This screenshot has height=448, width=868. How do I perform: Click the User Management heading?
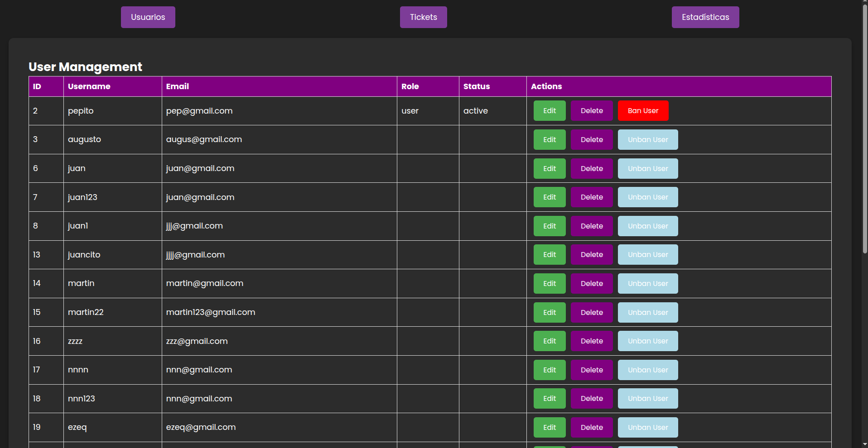pos(85,67)
